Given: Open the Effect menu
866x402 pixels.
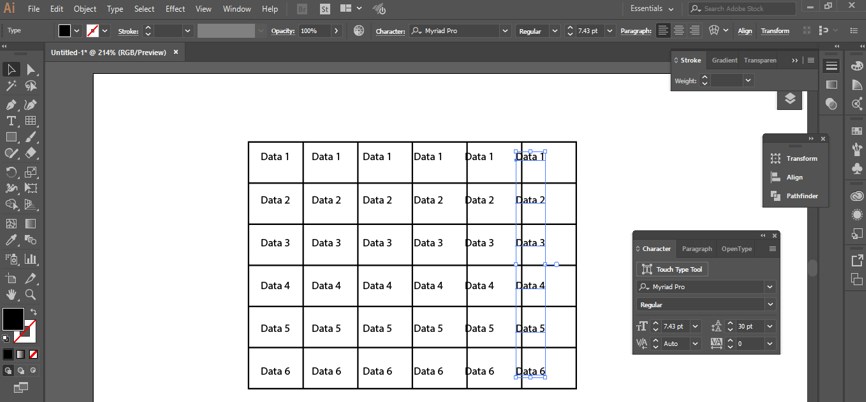Looking at the screenshot, I should (x=175, y=9).
